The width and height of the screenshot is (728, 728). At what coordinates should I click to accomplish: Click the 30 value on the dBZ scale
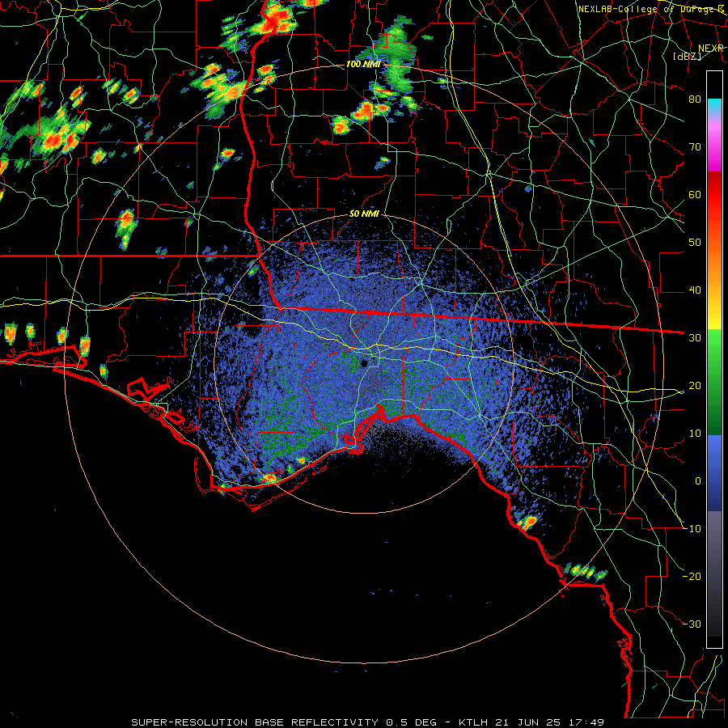695,337
